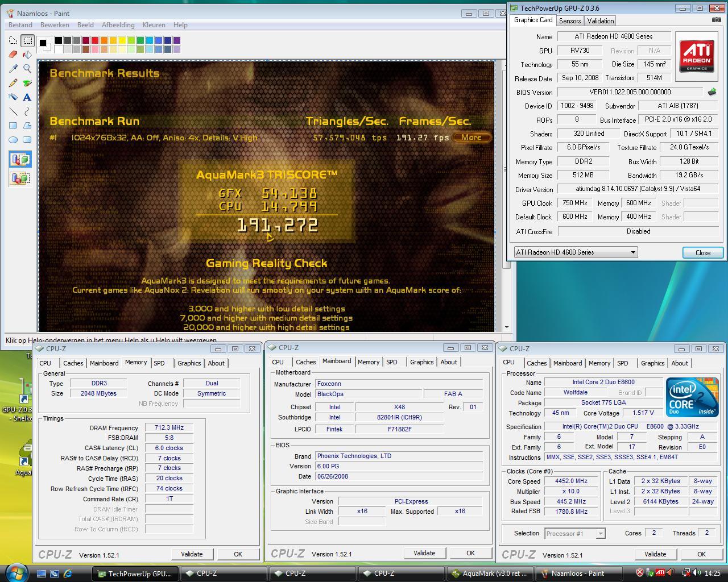Select the rectangular Select tool in Paint
The width and height of the screenshot is (728, 582).
pyautogui.click(x=27, y=40)
